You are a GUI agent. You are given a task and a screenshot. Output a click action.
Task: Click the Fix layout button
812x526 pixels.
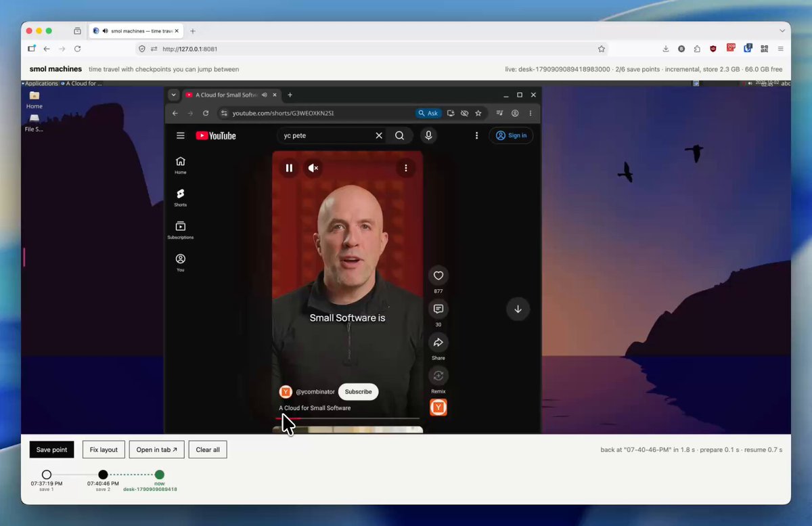tap(104, 450)
